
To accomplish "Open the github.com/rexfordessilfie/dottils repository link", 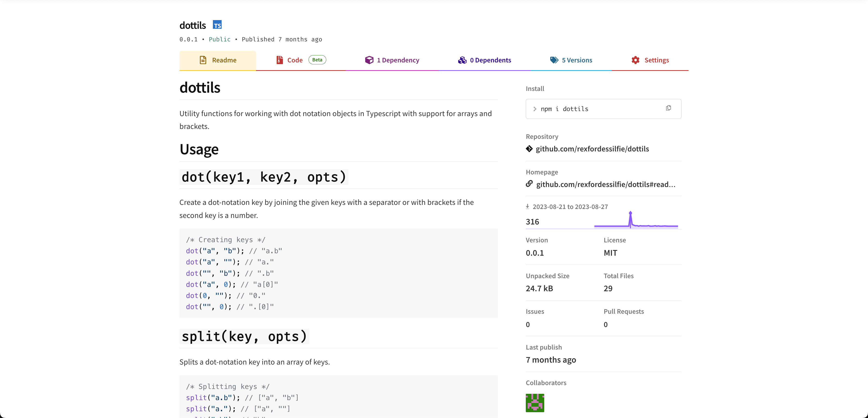I will click(592, 149).
